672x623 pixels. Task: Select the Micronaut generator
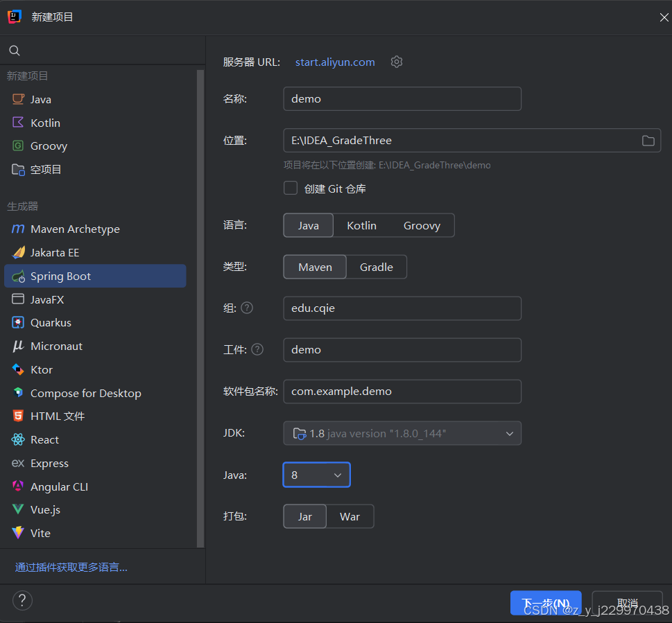61,346
